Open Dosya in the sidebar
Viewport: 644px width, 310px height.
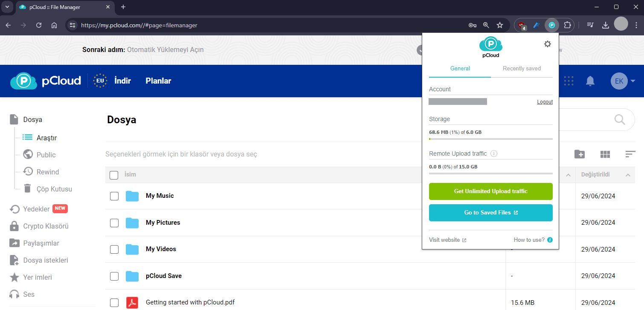26,119
